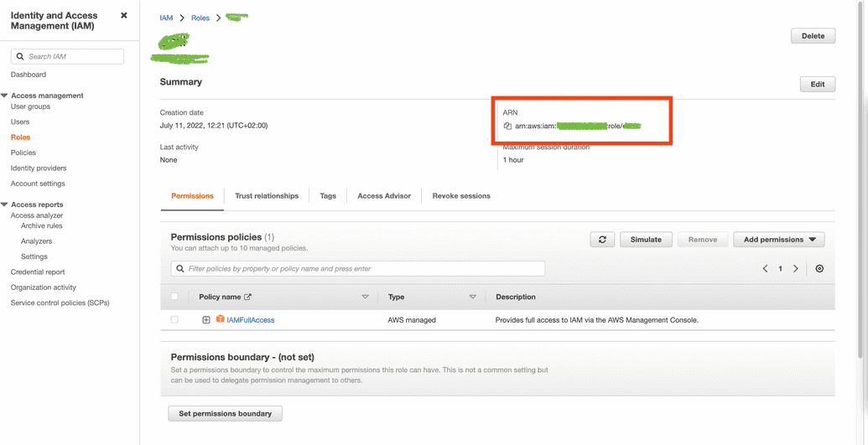The height and width of the screenshot is (445, 868).
Task: Open the Add permissions dropdown
Action: (x=779, y=240)
